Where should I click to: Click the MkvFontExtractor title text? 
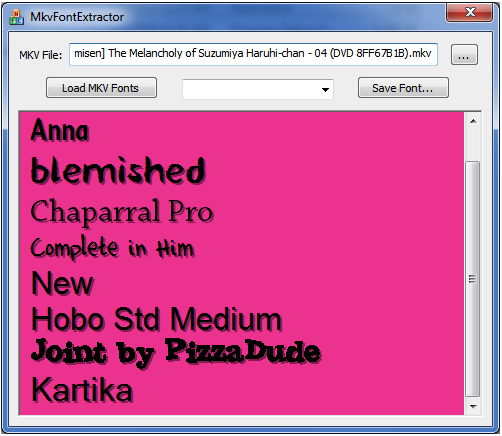tap(77, 17)
